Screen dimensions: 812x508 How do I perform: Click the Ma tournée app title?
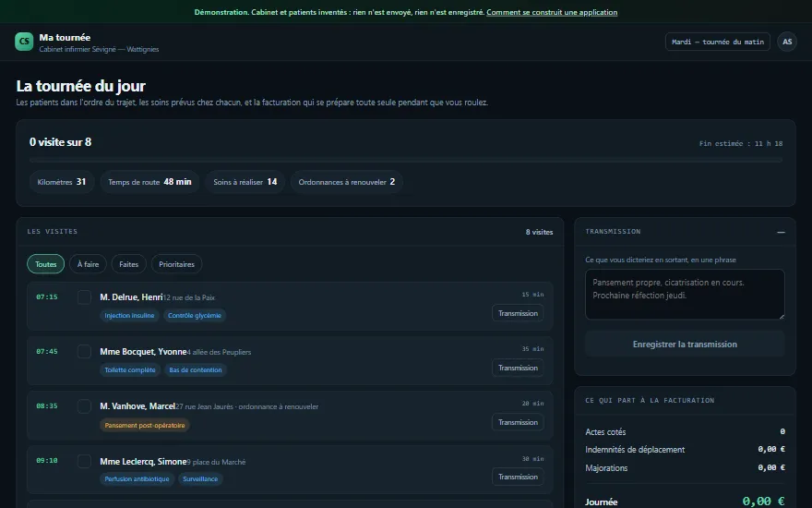click(65, 37)
